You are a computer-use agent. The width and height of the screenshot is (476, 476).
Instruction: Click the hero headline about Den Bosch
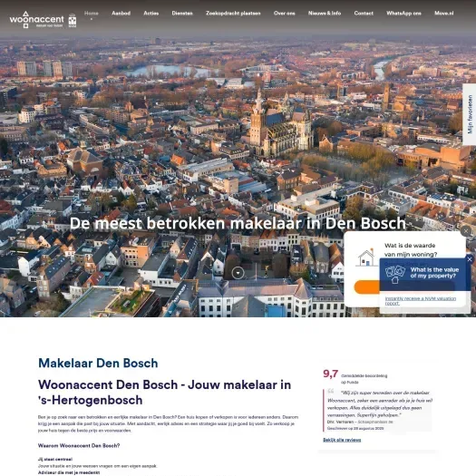pos(238,223)
